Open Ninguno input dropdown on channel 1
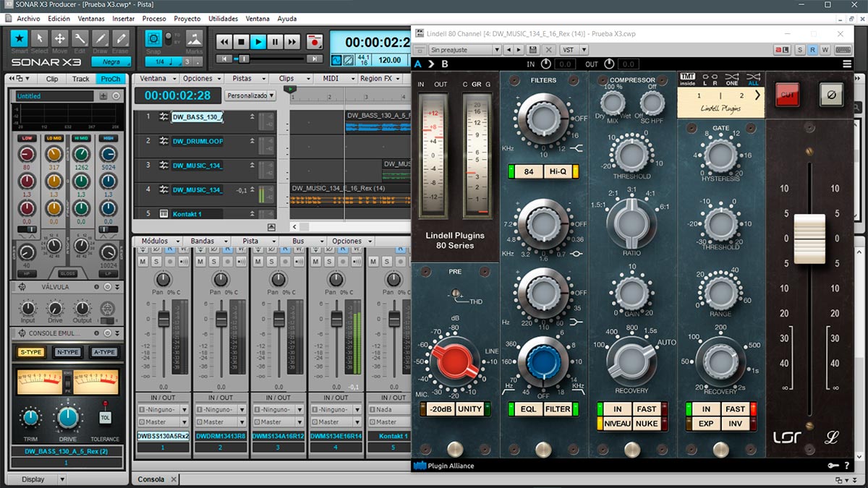 163,409
